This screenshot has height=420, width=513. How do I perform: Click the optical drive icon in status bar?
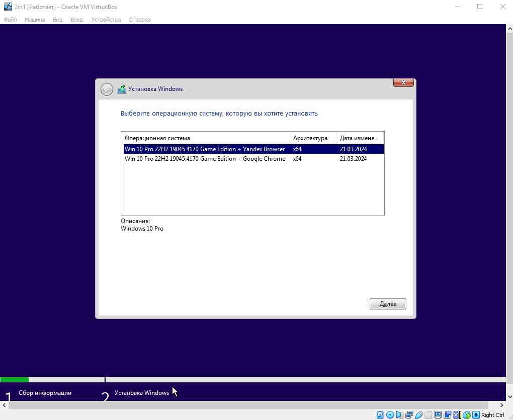[x=390, y=415]
